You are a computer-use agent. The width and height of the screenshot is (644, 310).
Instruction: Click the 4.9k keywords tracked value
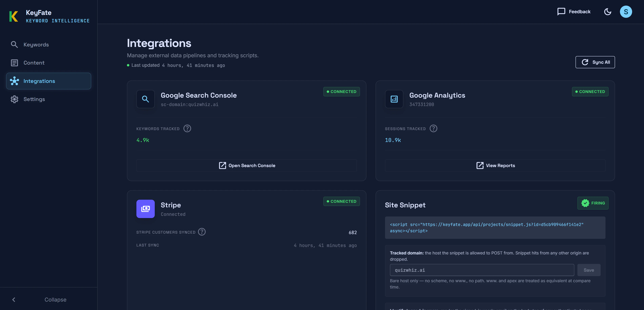(x=143, y=140)
